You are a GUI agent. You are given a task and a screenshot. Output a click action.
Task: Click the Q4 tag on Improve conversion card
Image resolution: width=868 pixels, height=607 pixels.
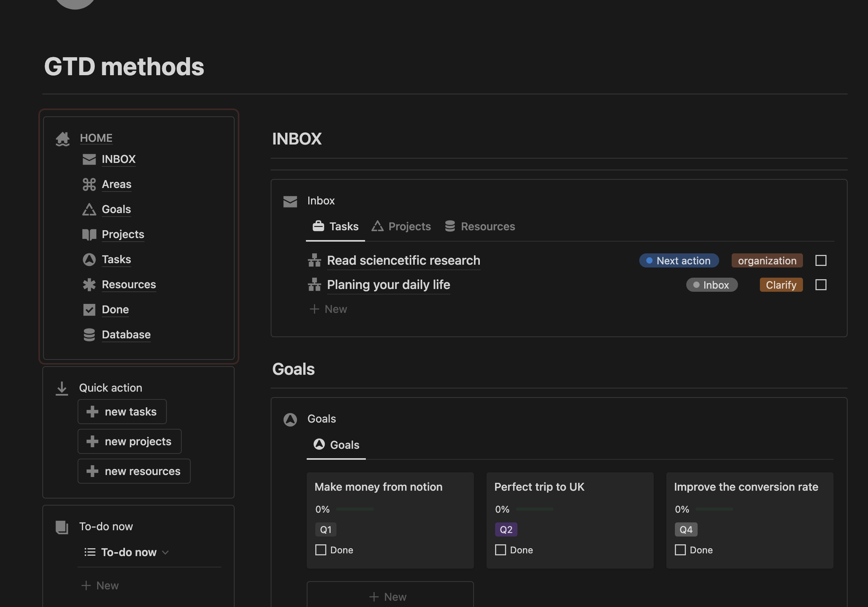click(x=686, y=529)
